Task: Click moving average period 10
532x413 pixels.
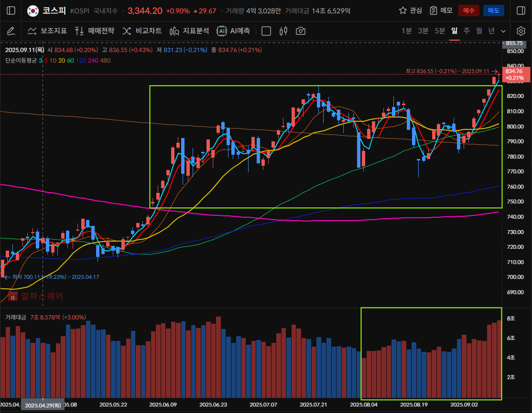Action: [x=53, y=60]
